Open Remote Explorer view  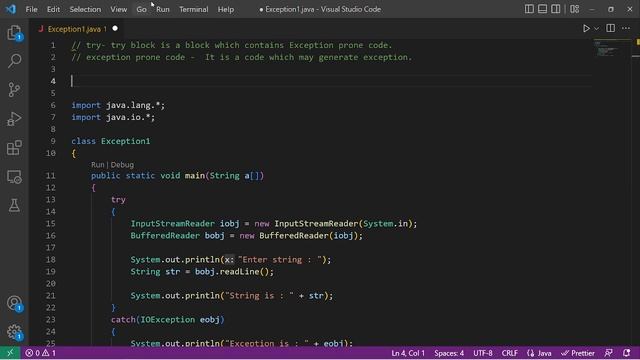[14, 177]
